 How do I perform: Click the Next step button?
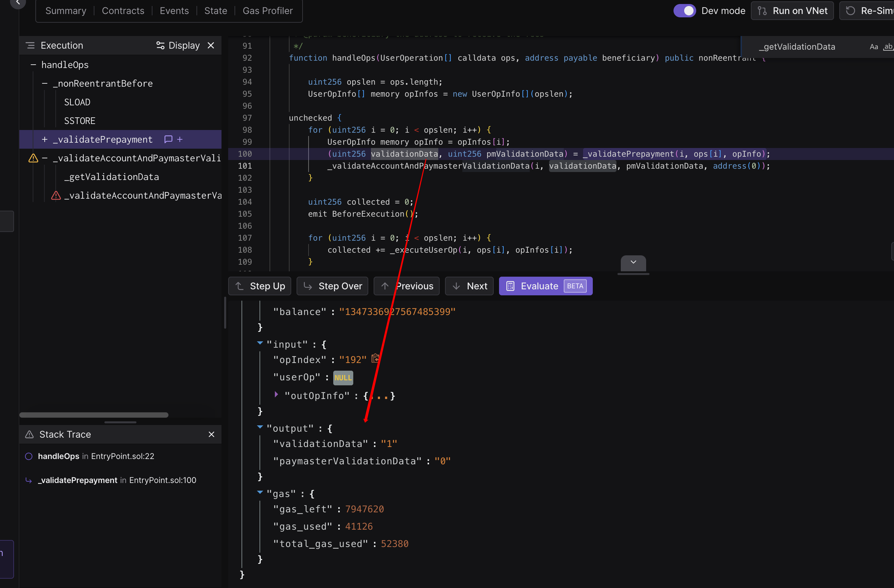[x=469, y=286]
